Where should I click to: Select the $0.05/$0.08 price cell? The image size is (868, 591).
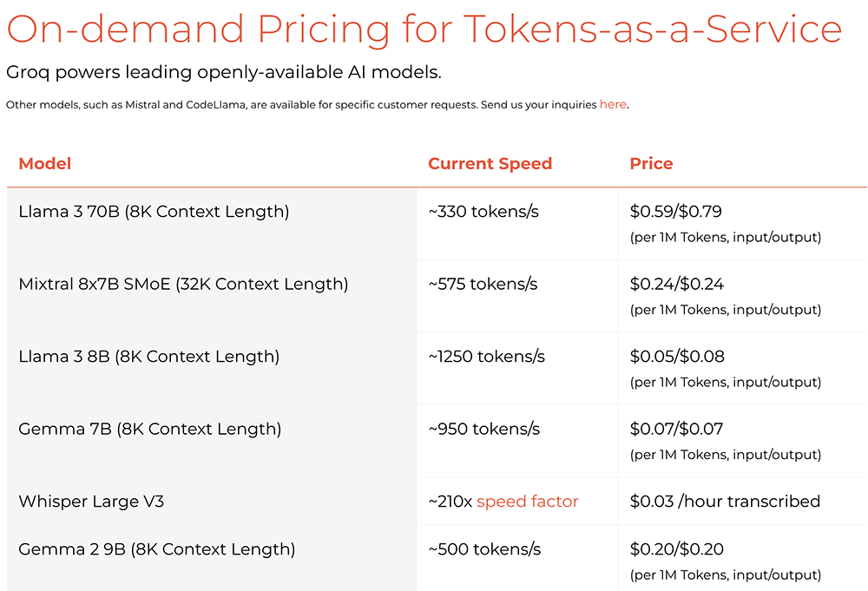click(676, 357)
